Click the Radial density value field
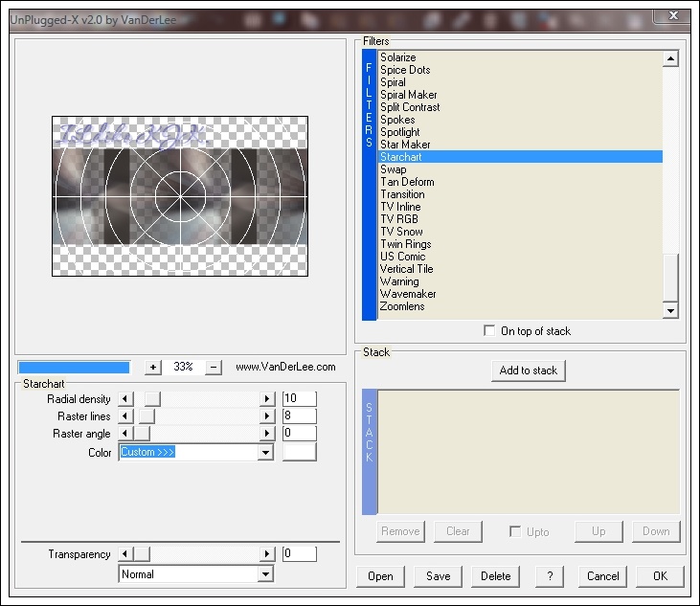 pyautogui.click(x=299, y=399)
